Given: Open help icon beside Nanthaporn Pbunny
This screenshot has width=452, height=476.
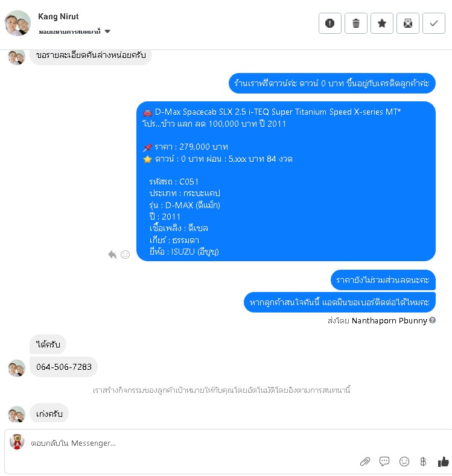Looking at the screenshot, I should [433, 320].
